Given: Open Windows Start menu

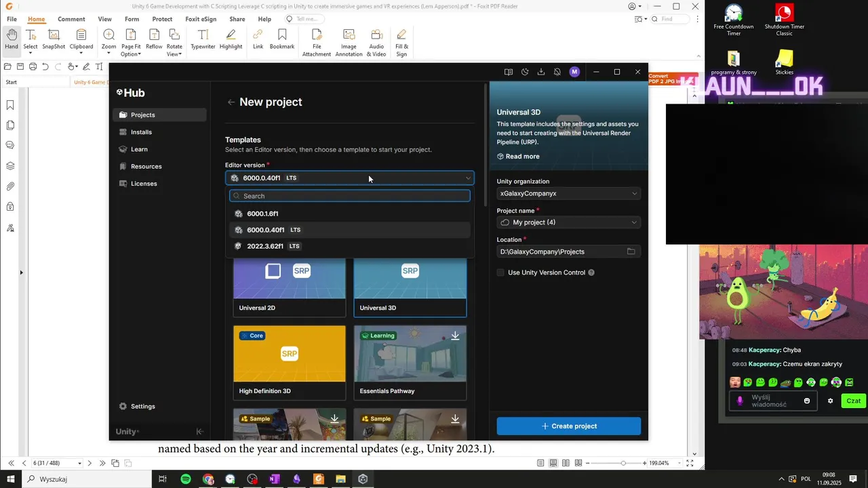Looking at the screenshot, I should click(x=11, y=479).
